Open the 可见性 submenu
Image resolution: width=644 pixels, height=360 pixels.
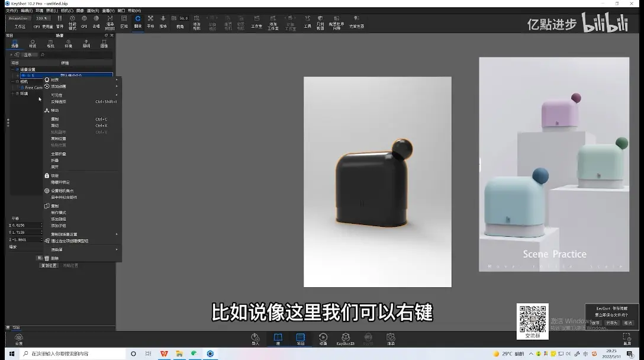tap(81, 95)
